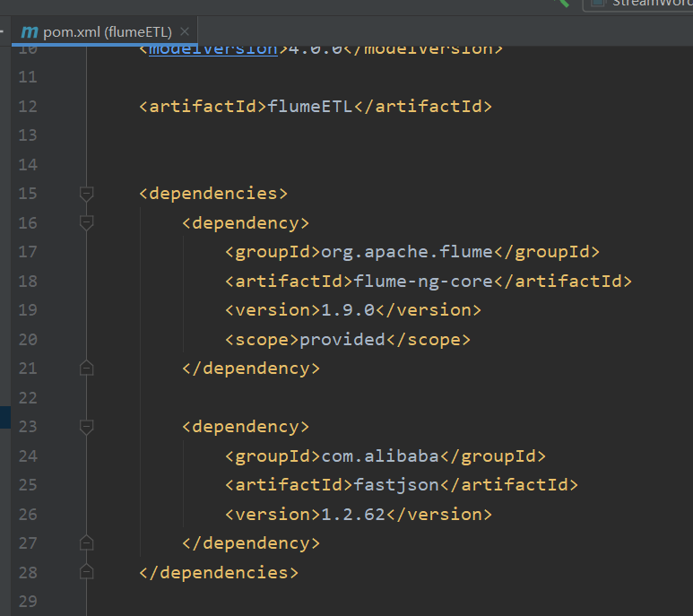Collapse the first dependency block at line 16
The image size is (693, 616).
86,223
